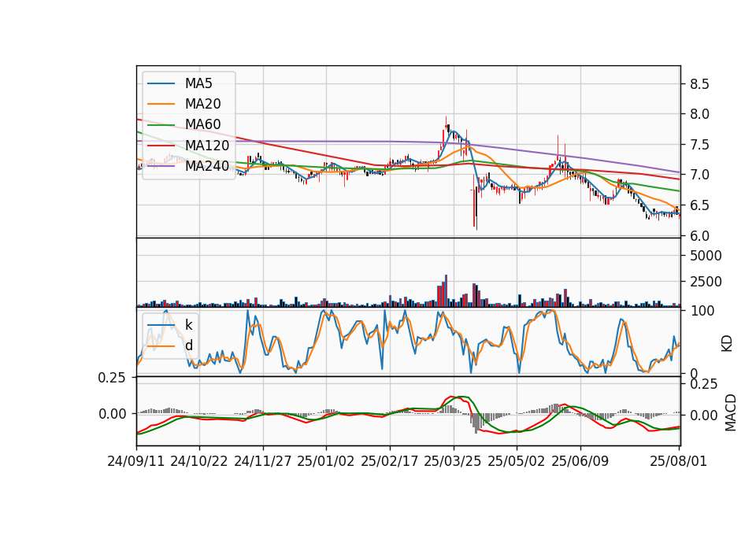756x543 pixels.
Task: Click the 8.0 price axis tick
Action: click(x=699, y=114)
